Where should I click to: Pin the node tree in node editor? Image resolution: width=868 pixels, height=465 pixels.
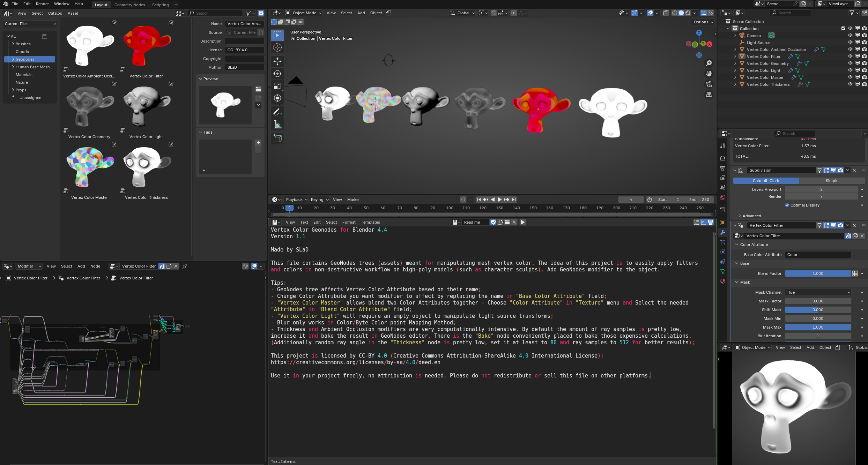tap(185, 266)
